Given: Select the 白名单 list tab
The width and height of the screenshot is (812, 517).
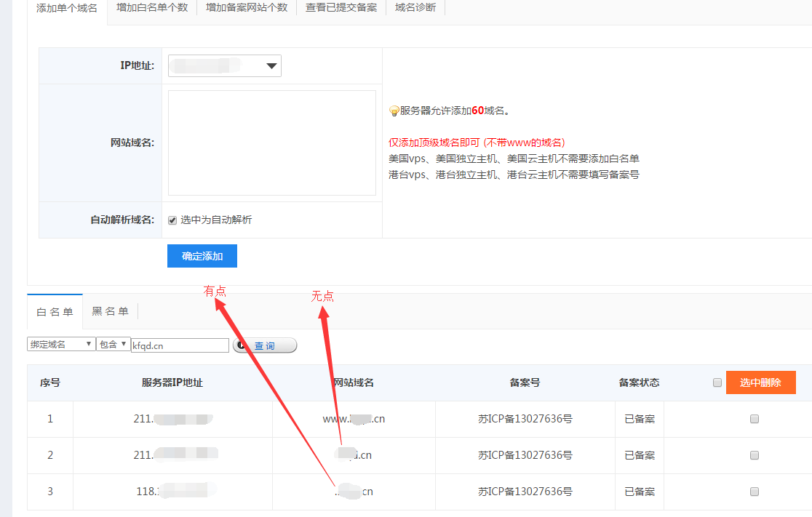Looking at the screenshot, I should pos(55,312).
